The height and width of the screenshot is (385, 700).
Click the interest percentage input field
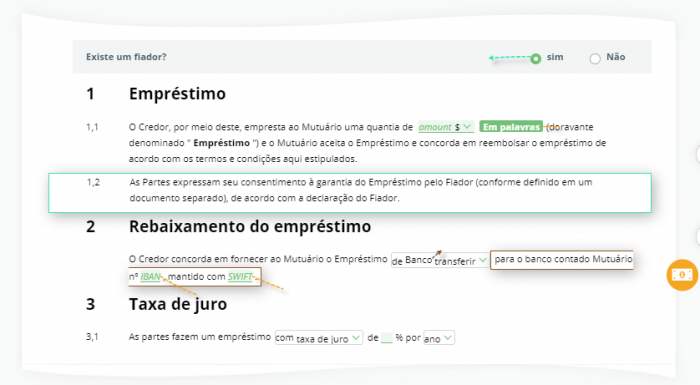pyautogui.click(x=387, y=338)
